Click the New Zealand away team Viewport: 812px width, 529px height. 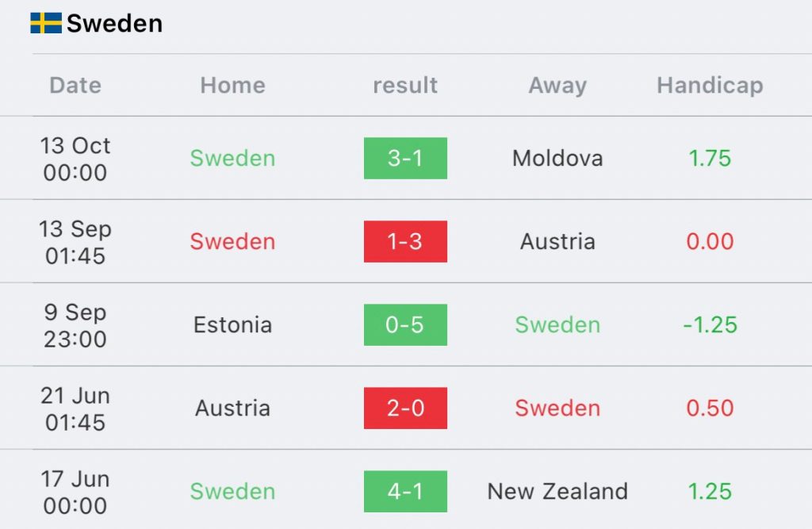pos(557,492)
